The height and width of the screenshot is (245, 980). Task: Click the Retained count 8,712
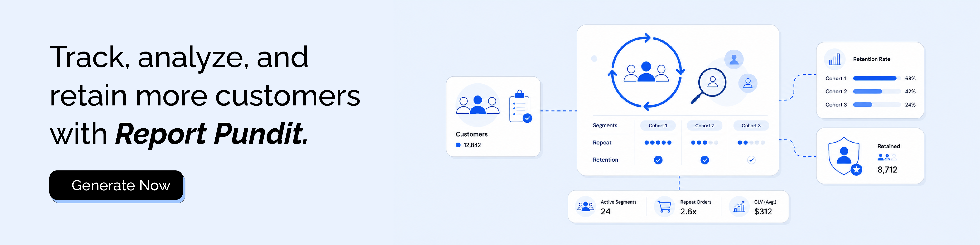(887, 170)
